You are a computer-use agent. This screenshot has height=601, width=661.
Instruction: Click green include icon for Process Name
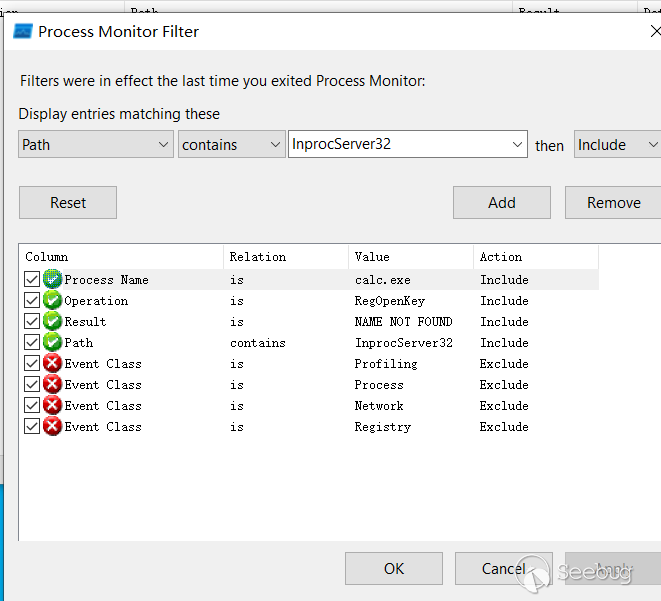point(53,280)
